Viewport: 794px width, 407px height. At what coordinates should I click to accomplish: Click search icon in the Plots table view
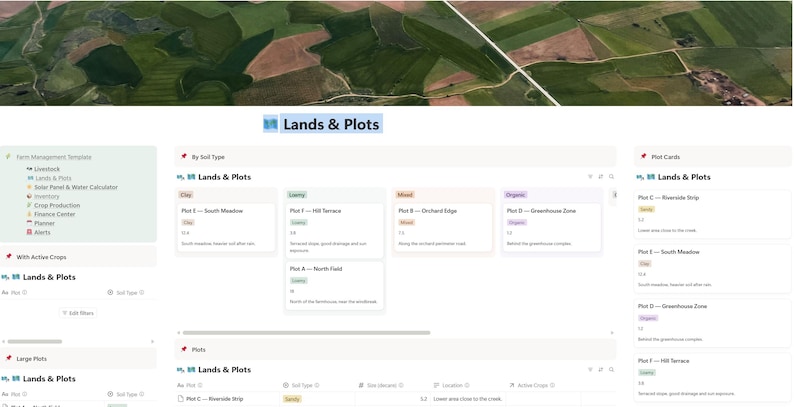[611, 370]
